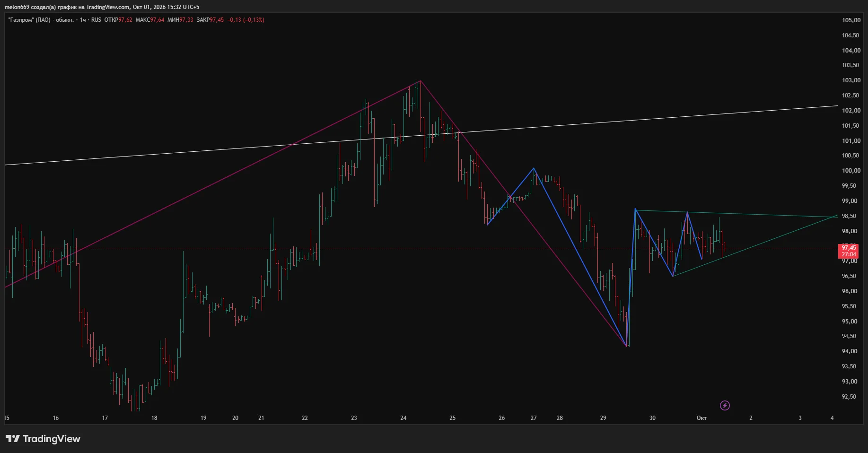Click the МАКС 97,64 high value
Screen dimensions: 868x453
tap(150, 20)
